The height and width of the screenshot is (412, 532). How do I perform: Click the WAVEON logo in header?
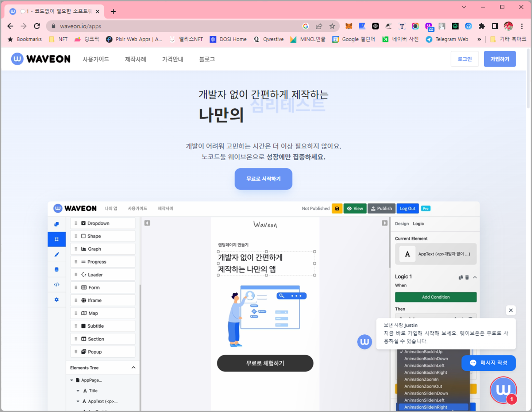[x=41, y=59]
